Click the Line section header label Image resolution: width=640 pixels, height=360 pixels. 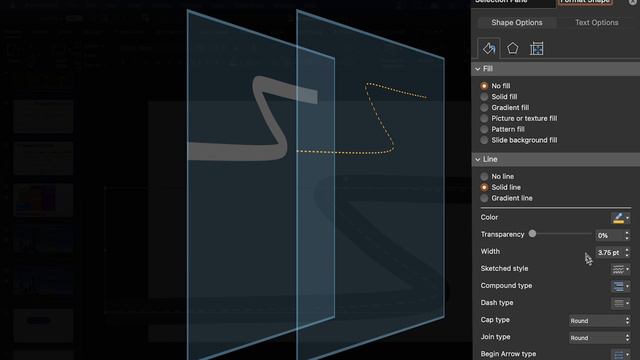click(490, 159)
